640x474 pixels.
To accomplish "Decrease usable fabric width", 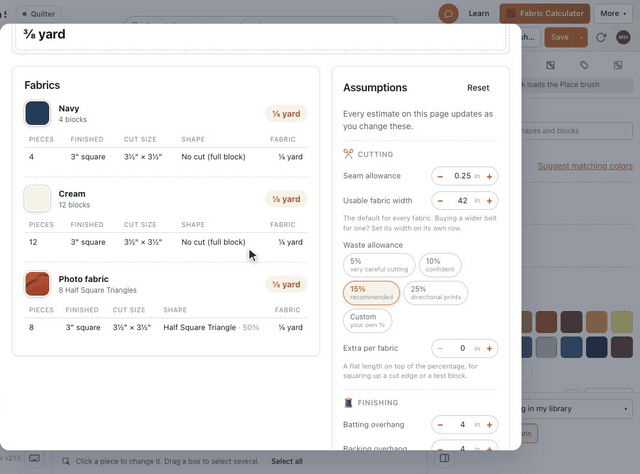I will tap(440, 201).
